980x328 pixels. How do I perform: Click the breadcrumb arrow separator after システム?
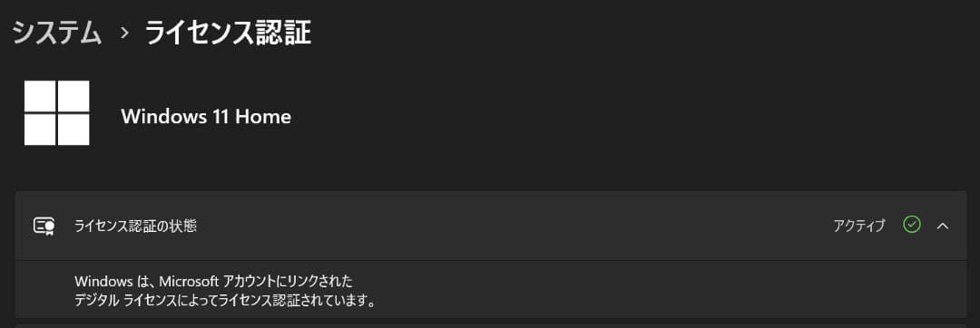(x=123, y=34)
